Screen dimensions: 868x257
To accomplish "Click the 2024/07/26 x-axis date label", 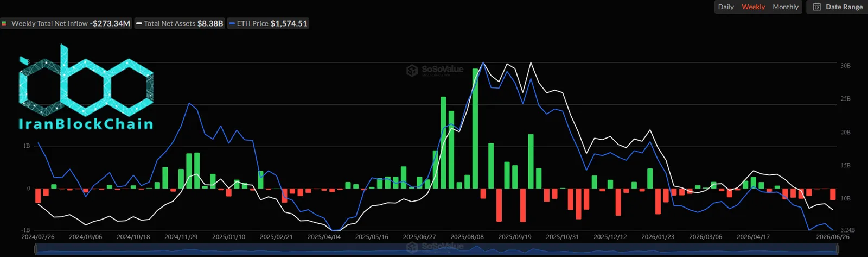I will point(38,237).
